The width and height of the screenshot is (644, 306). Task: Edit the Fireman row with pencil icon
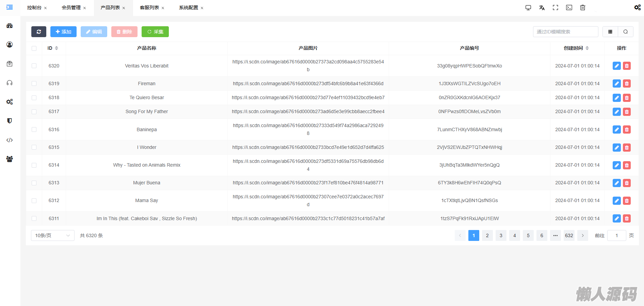[x=616, y=83]
